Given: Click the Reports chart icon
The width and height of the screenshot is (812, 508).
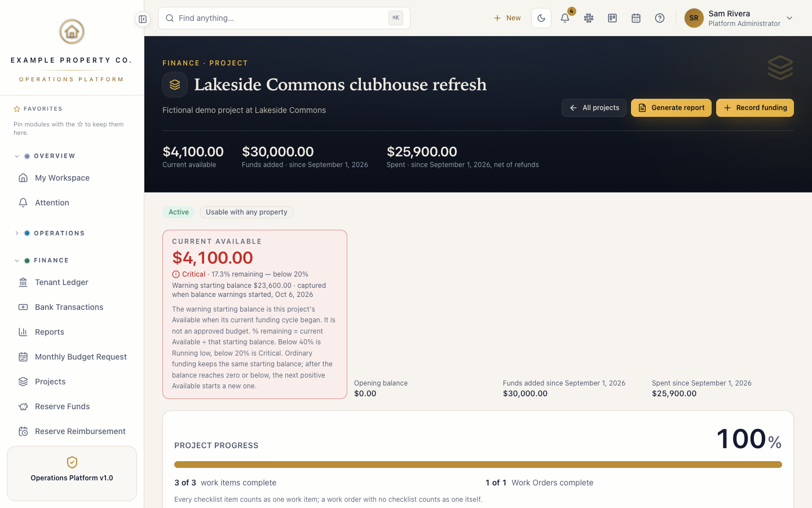Looking at the screenshot, I should 23,332.
